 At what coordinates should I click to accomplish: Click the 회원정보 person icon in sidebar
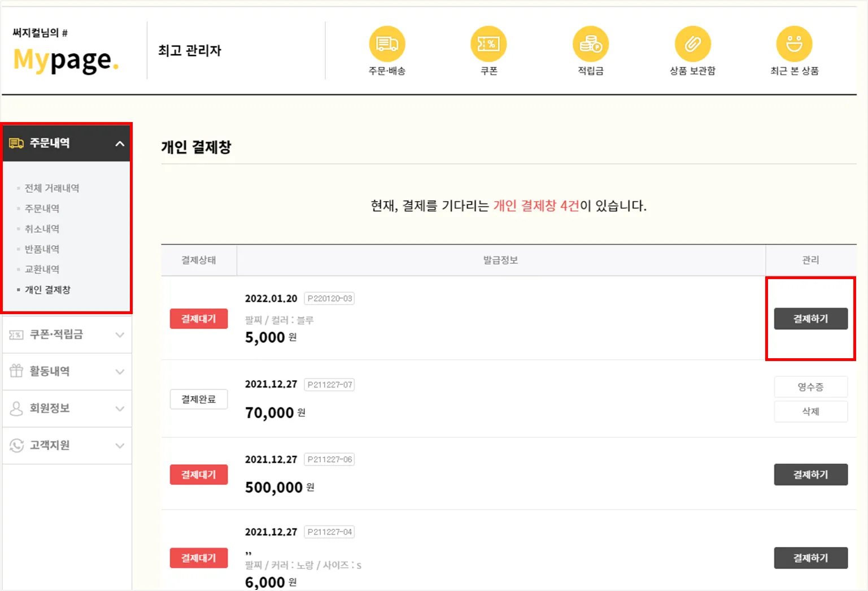pos(16,409)
